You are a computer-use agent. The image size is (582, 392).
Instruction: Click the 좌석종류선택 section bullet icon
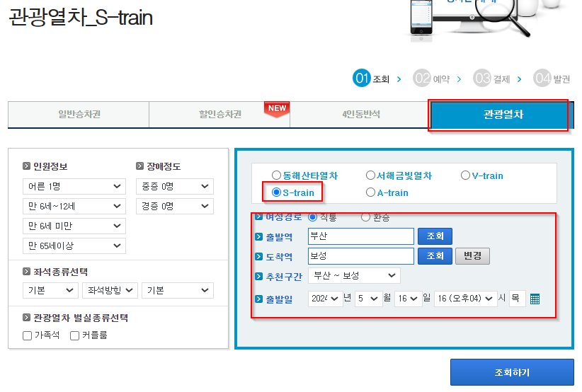tap(26, 272)
